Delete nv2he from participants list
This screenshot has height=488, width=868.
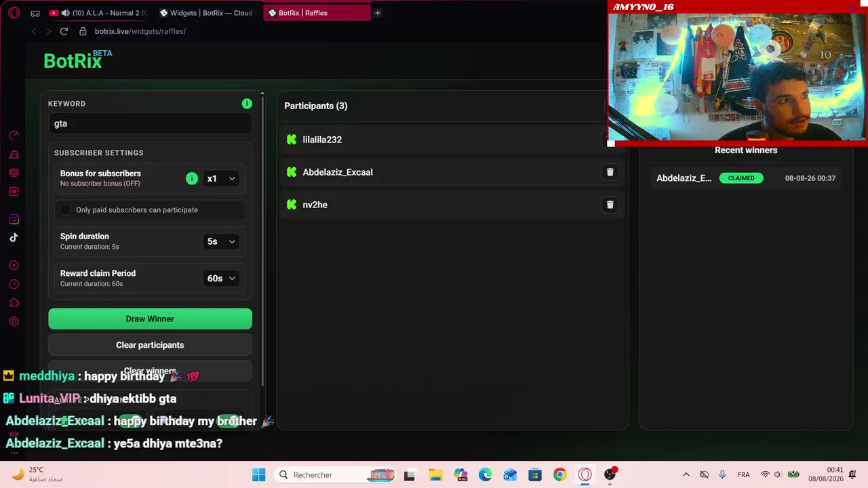coord(610,205)
